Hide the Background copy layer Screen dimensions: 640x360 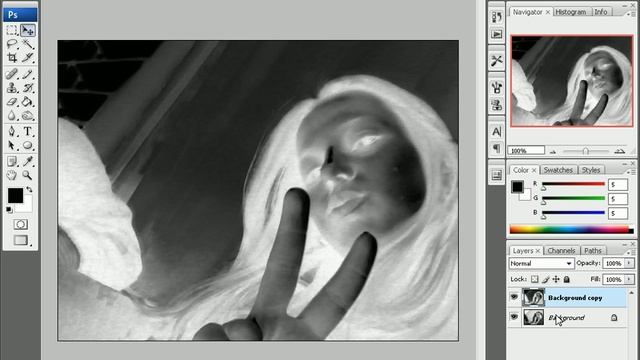pyautogui.click(x=514, y=297)
